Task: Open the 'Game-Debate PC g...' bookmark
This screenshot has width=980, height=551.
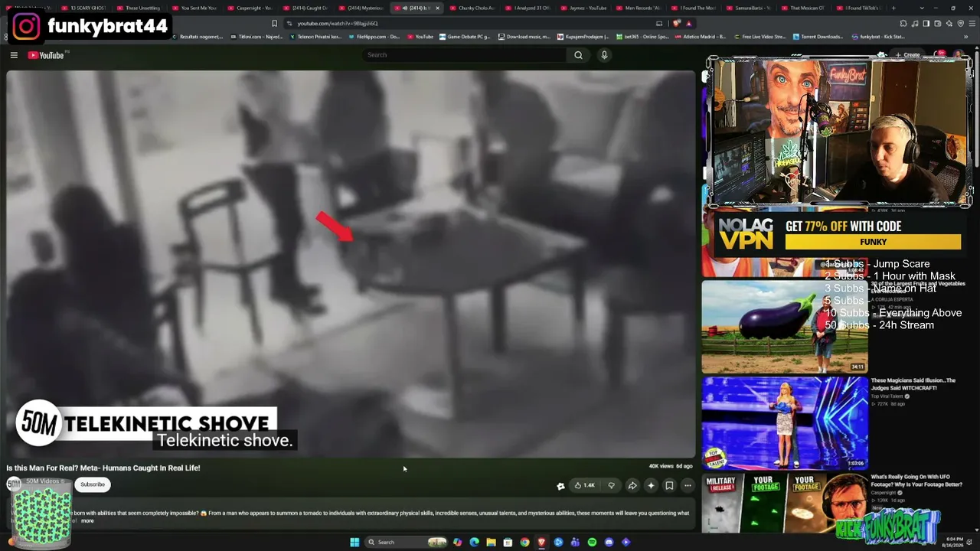Action: tap(465, 37)
